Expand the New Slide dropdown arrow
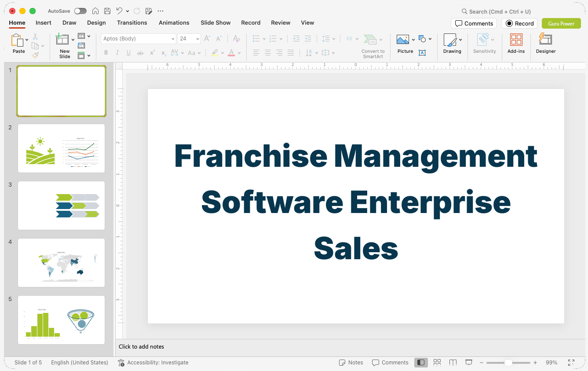Screen dimensions: 588x371 pos(73,40)
